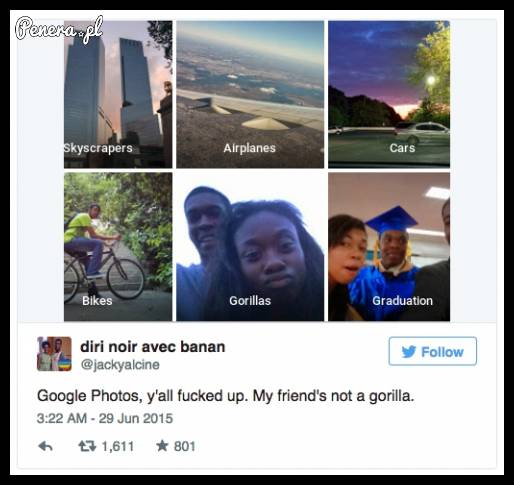Open the Graduation album thumbnail
This screenshot has height=485, width=514.
pos(389,247)
